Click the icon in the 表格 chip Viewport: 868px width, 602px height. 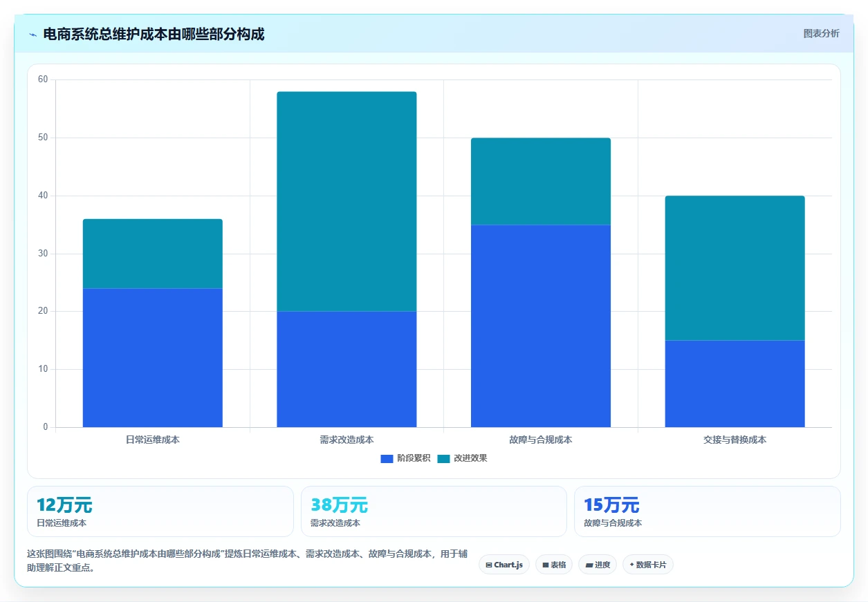pos(546,565)
